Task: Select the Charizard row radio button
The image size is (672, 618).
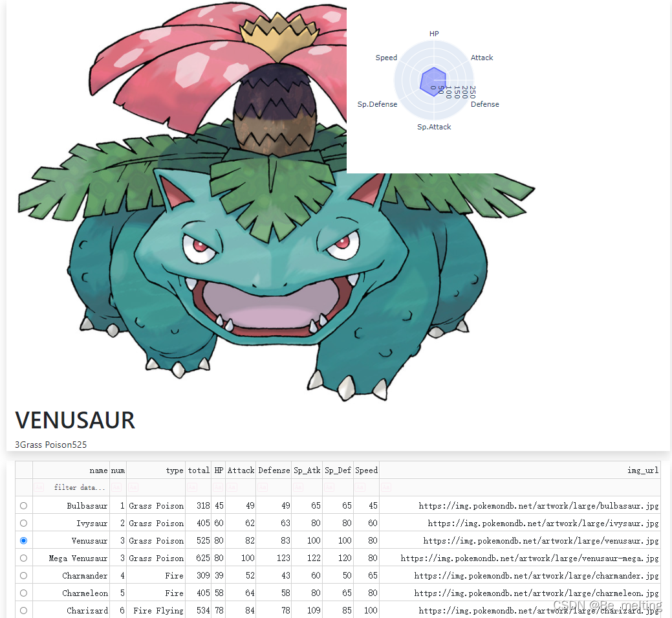Action: click(23, 610)
